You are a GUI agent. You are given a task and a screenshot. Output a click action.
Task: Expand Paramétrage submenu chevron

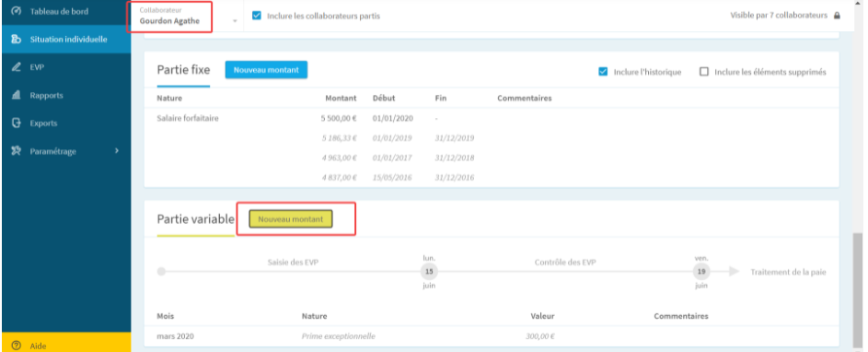[117, 151]
